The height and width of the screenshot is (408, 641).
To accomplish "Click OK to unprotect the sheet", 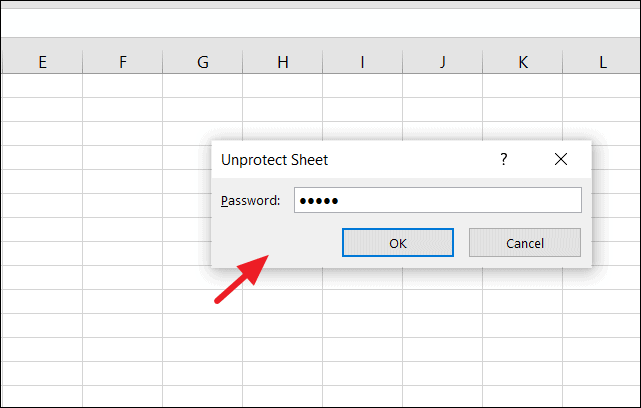I will [397, 242].
